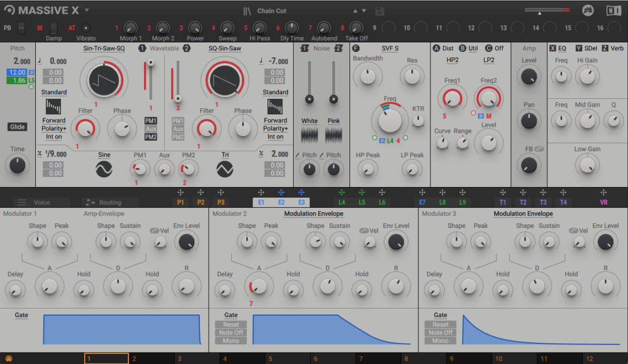The height and width of the screenshot is (364, 628).
Task: Click the petal icon in the top right bar
Action: click(588, 9)
